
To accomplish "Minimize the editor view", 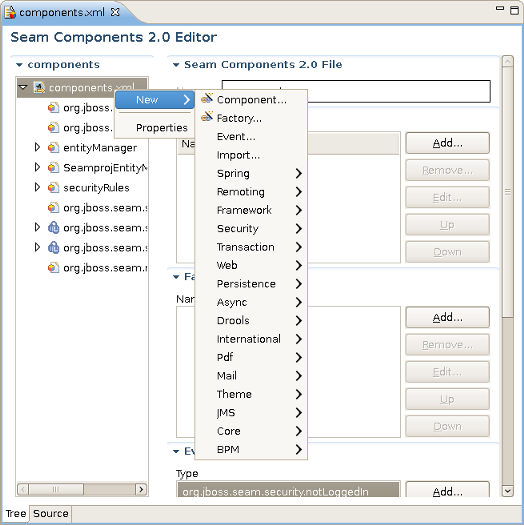I will click(500, 9).
